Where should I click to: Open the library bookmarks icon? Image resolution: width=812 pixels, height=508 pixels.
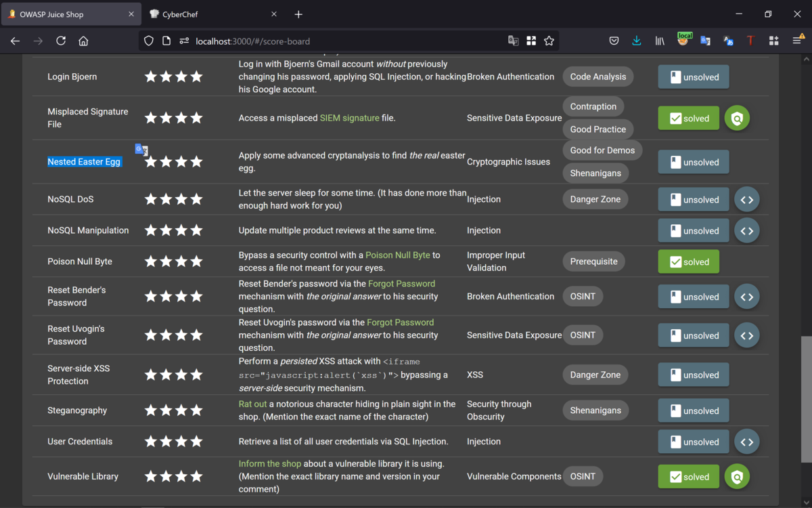coord(660,41)
